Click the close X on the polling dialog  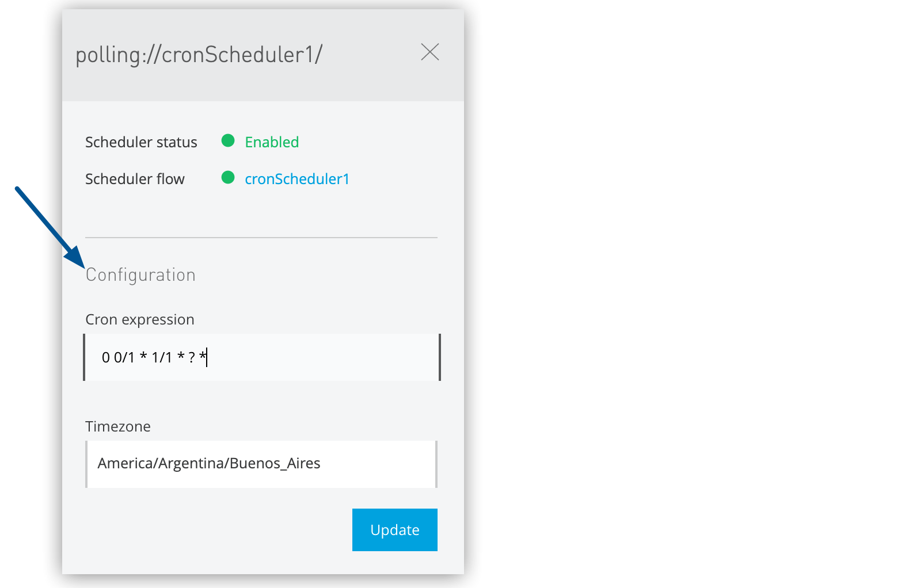click(431, 52)
